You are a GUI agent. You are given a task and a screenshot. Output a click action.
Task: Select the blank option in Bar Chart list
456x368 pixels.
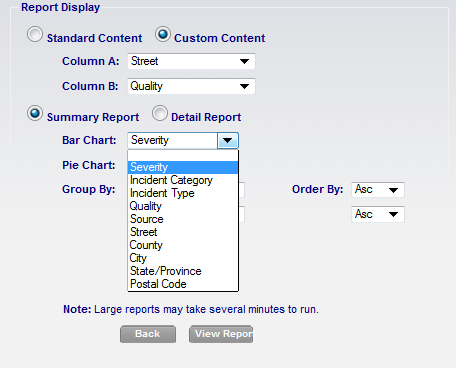click(183, 156)
